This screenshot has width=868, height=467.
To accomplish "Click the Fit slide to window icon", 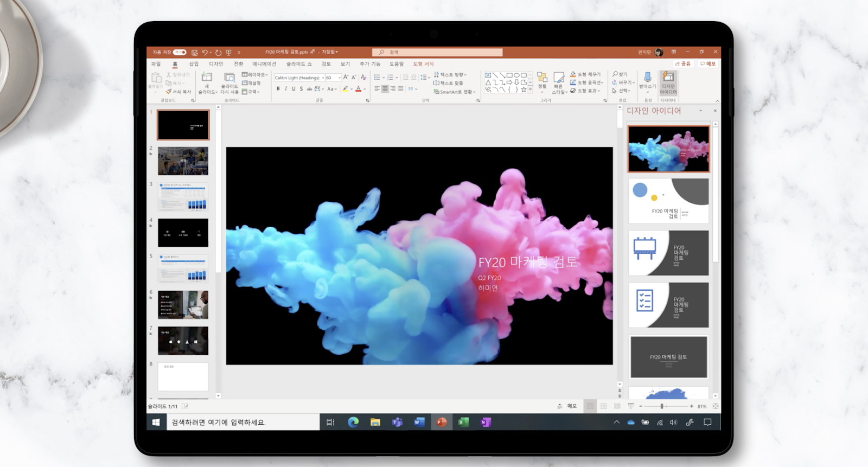I will click(x=716, y=406).
